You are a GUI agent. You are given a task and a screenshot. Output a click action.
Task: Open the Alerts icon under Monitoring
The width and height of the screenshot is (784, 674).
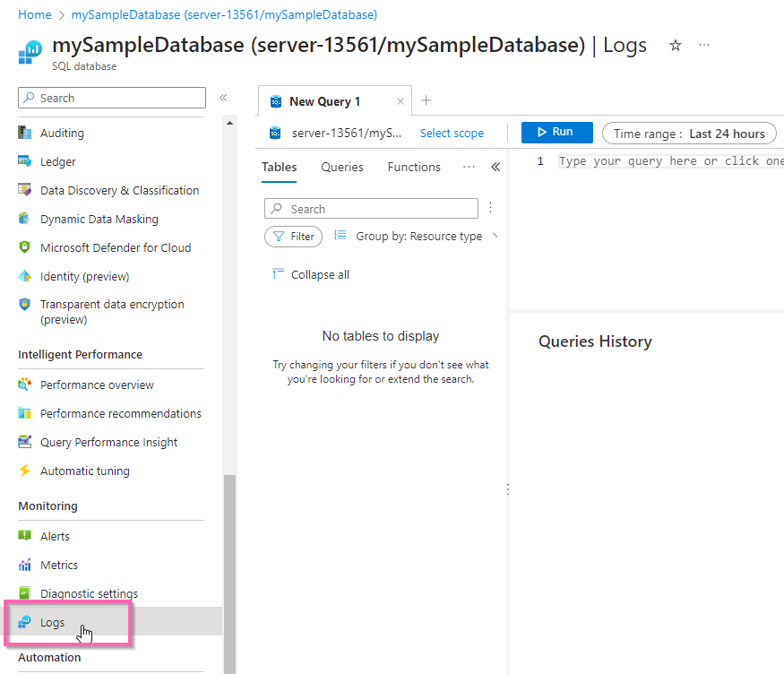[24, 536]
